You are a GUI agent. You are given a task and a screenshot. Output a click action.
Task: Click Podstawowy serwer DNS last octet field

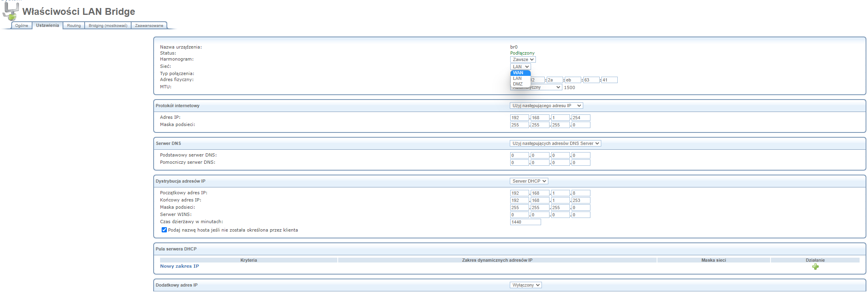pos(581,155)
